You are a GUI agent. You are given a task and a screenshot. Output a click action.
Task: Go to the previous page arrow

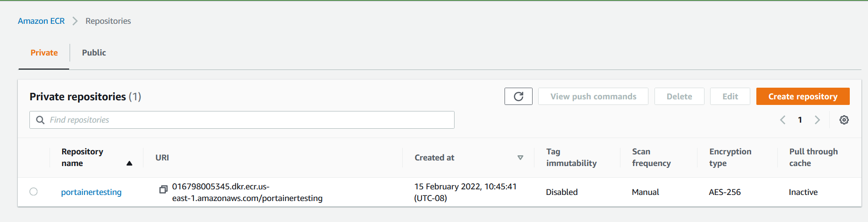(783, 120)
